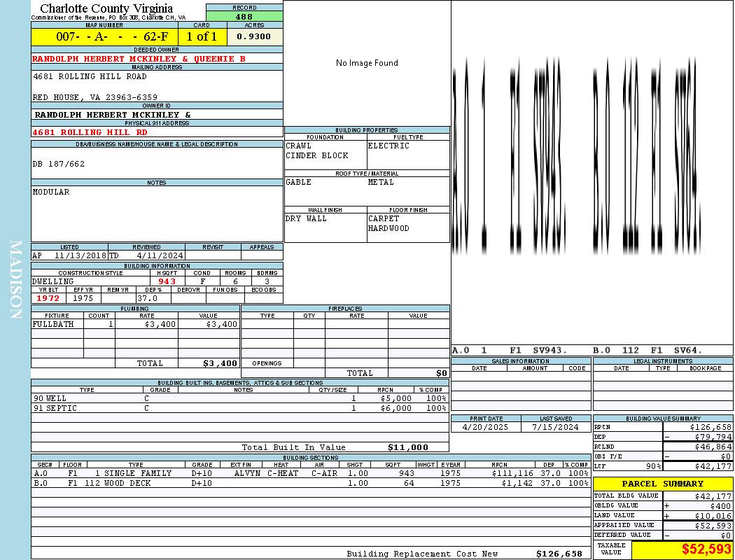This screenshot has height=560, width=735.
Task: Select DEP % value 37.0 in building information
Action: (147, 298)
